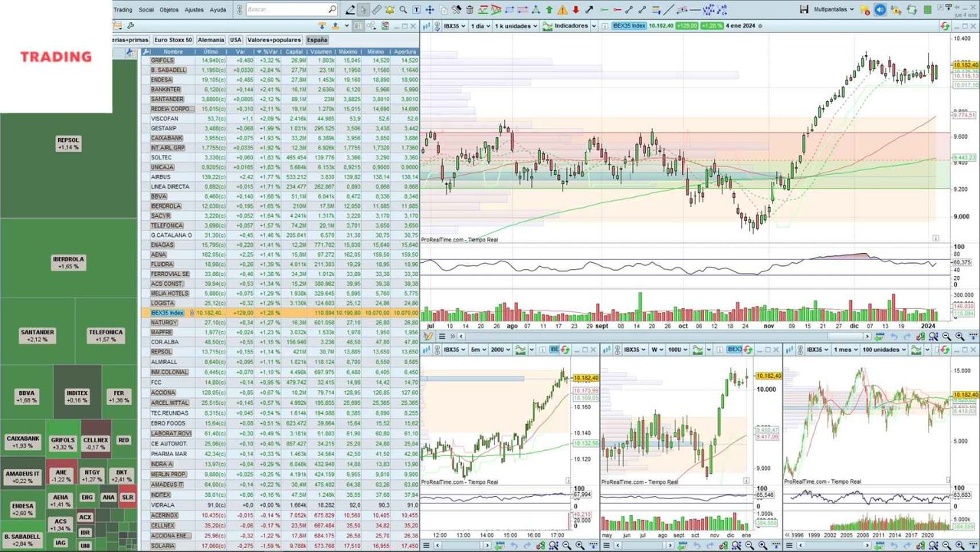Open the main chart hamburger menu icon

point(443,337)
